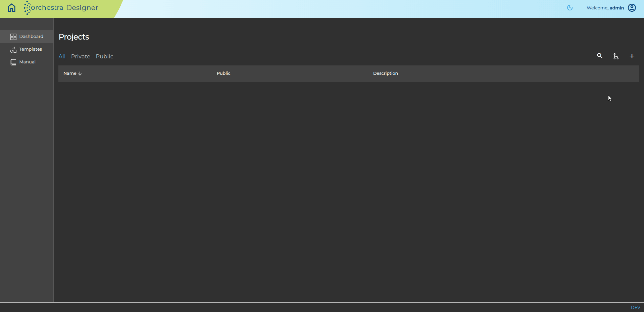Select the Public projects tab
The width and height of the screenshot is (644, 312).
coord(105,56)
